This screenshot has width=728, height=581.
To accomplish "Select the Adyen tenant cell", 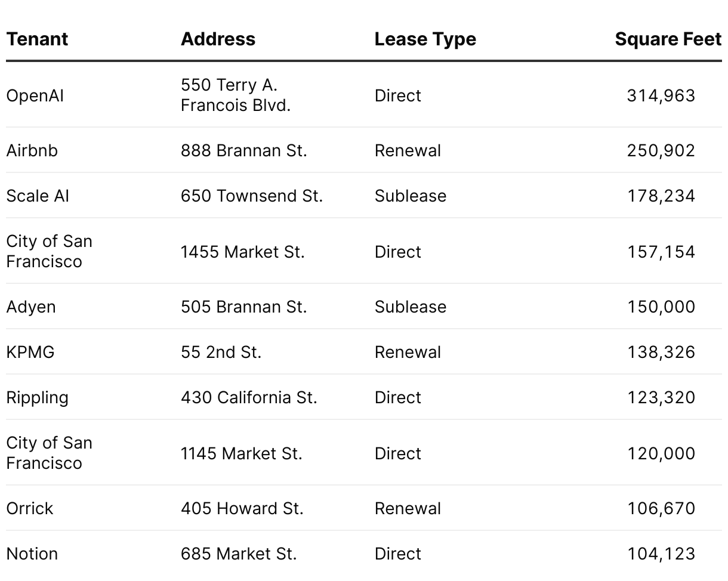I will tap(31, 307).
